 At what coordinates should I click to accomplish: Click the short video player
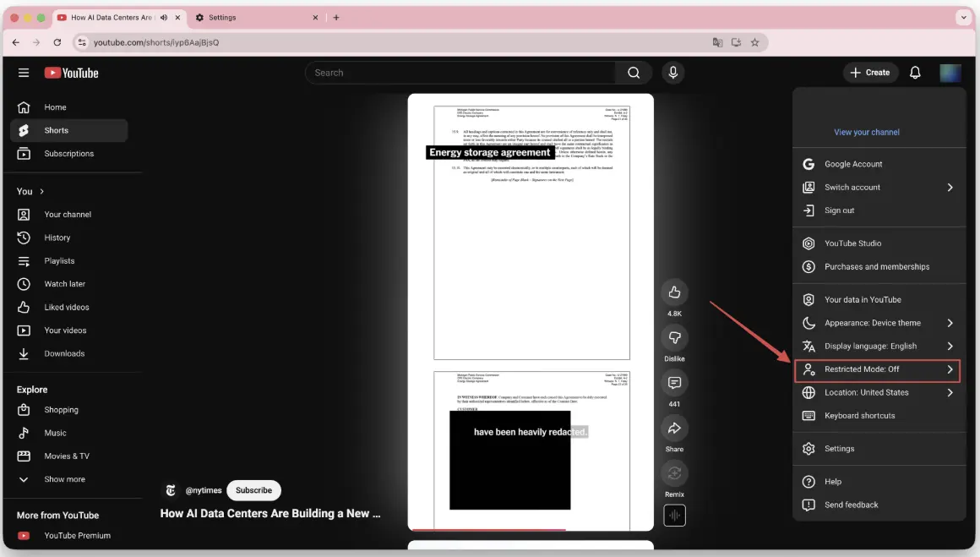point(531,311)
